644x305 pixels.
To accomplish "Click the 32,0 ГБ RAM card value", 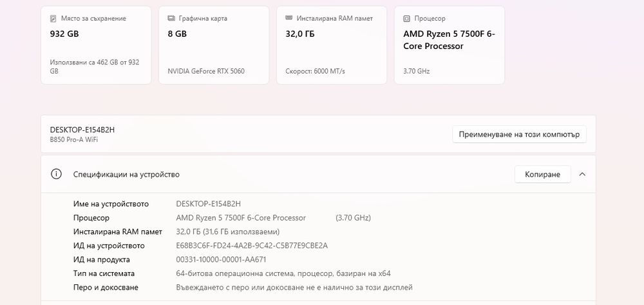I will click(x=299, y=34).
